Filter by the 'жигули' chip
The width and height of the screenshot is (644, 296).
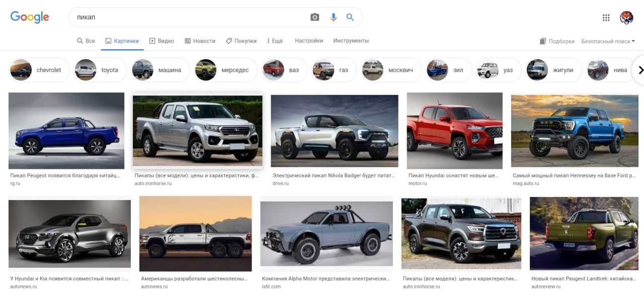click(553, 70)
